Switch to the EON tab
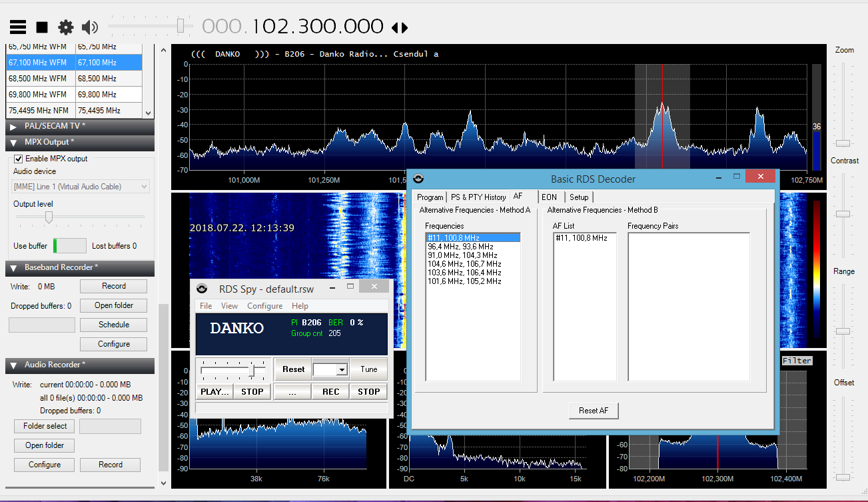Viewport: 868px width, 502px height. point(550,197)
